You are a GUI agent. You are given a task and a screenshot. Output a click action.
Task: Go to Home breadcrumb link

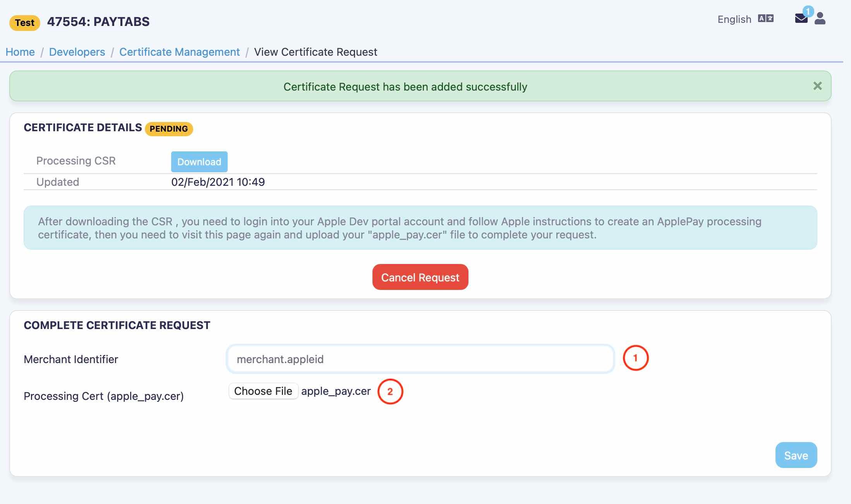20,52
